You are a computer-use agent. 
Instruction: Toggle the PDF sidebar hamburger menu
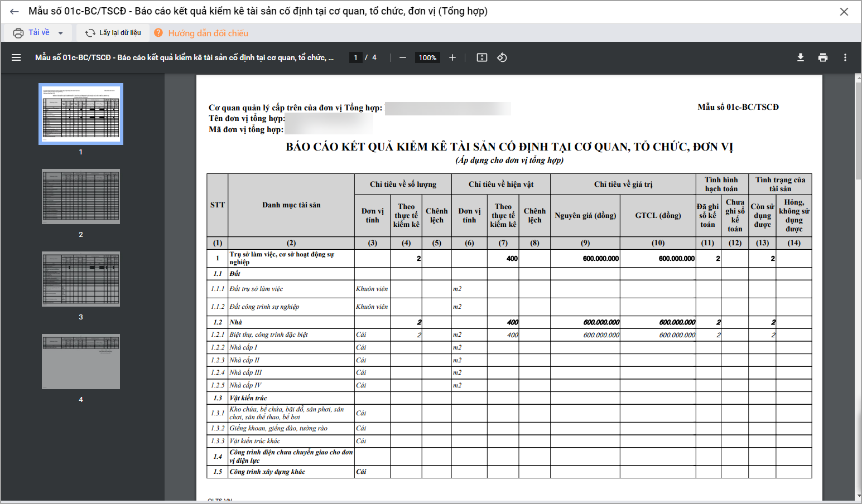[x=16, y=57]
